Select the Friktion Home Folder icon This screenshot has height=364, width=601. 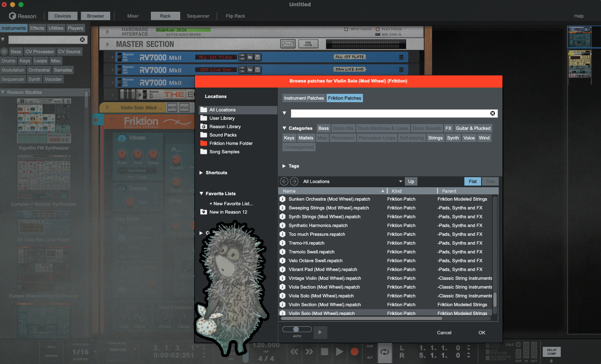[204, 143]
